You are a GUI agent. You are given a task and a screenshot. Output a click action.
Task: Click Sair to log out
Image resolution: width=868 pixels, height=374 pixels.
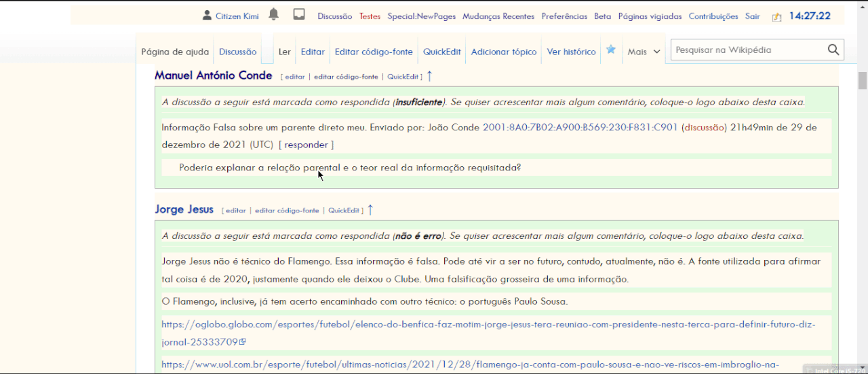pos(752,16)
